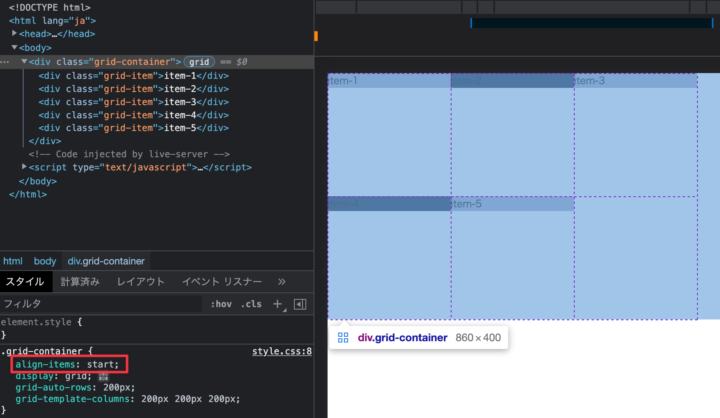Open the grid editor icon beside display
This screenshot has width=720, height=418.
click(103, 376)
